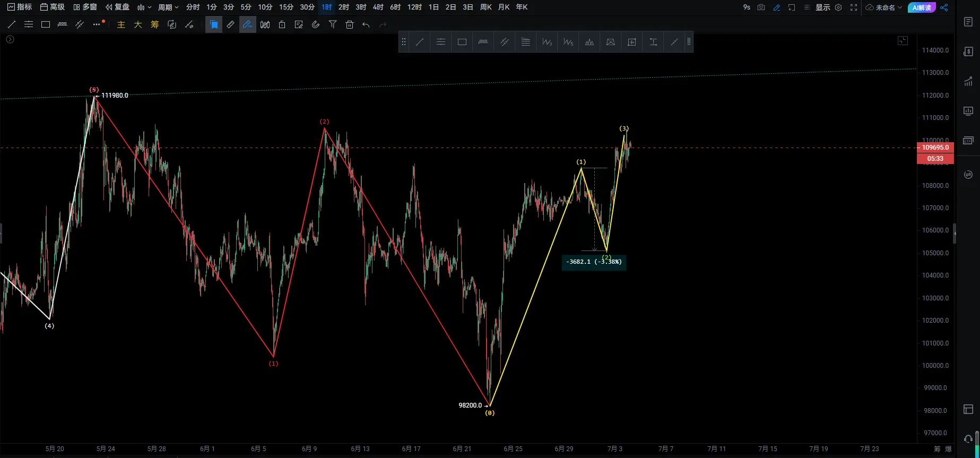This screenshot has height=458, width=980.
Task: Switch to the 4时 timeframe
Action: (378, 7)
